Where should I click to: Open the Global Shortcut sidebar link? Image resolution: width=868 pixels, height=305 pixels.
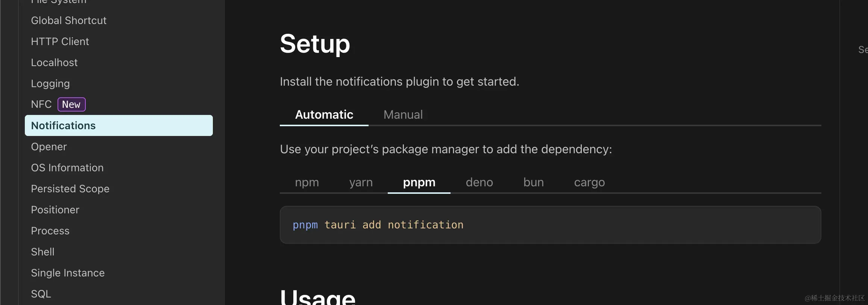click(68, 20)
